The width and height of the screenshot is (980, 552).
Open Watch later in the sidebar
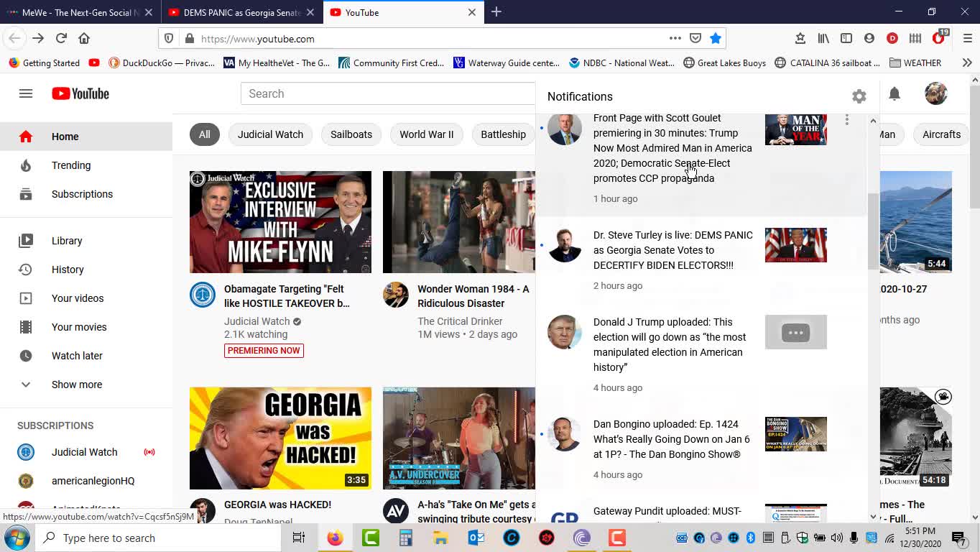click(x=86, y=356)
